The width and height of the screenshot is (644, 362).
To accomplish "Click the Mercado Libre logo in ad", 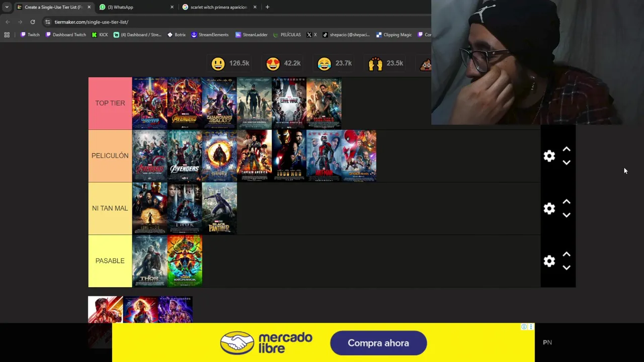I will pos(267,343).
